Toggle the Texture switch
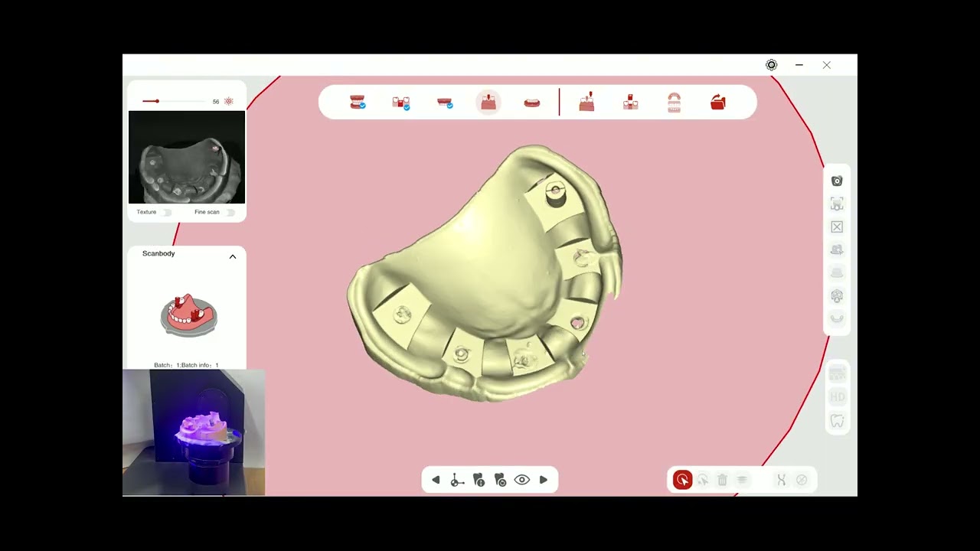 tap(167, 212)
